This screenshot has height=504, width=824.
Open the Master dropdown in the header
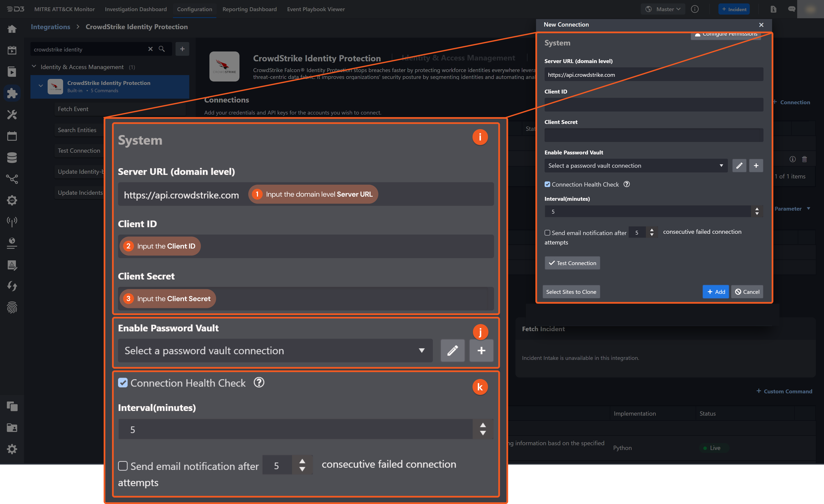click(663, 9)
